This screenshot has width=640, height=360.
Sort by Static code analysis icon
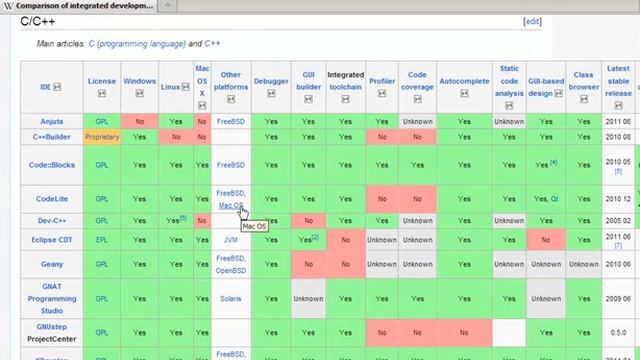[509, 106]
